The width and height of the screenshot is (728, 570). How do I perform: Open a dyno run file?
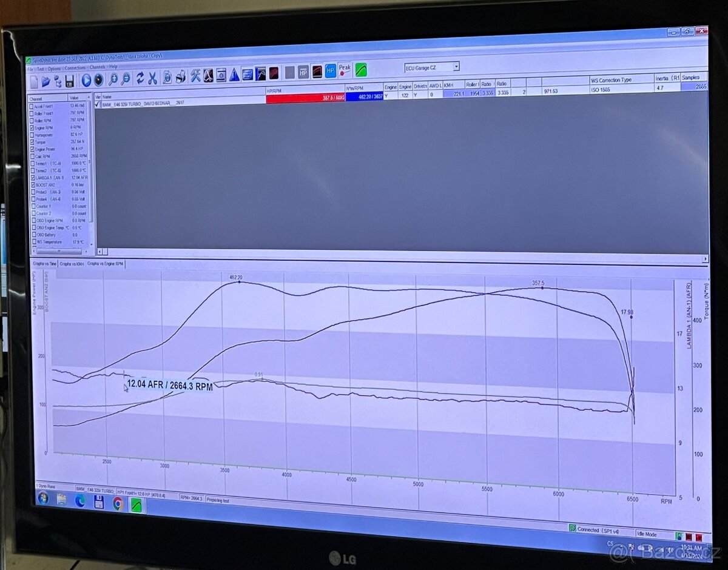point(46,79)
